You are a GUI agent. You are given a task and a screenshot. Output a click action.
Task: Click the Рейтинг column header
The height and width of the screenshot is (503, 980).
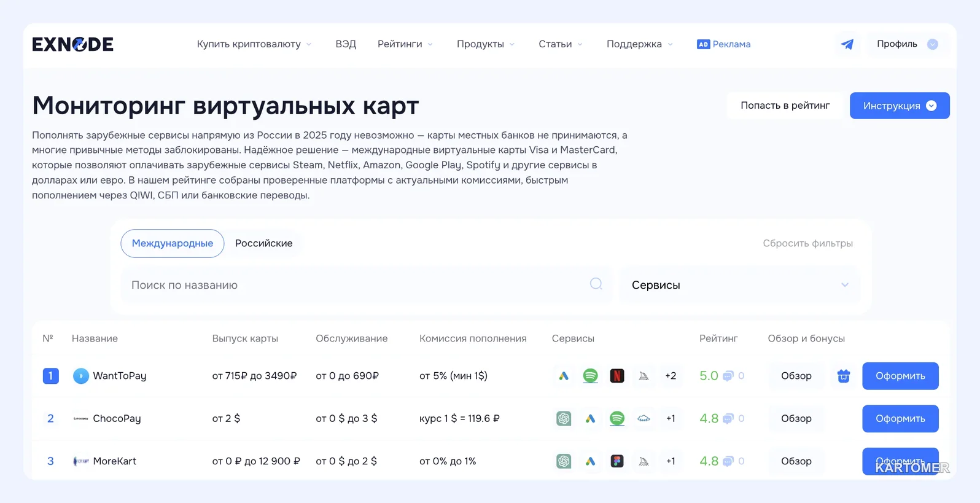point(718,338)
